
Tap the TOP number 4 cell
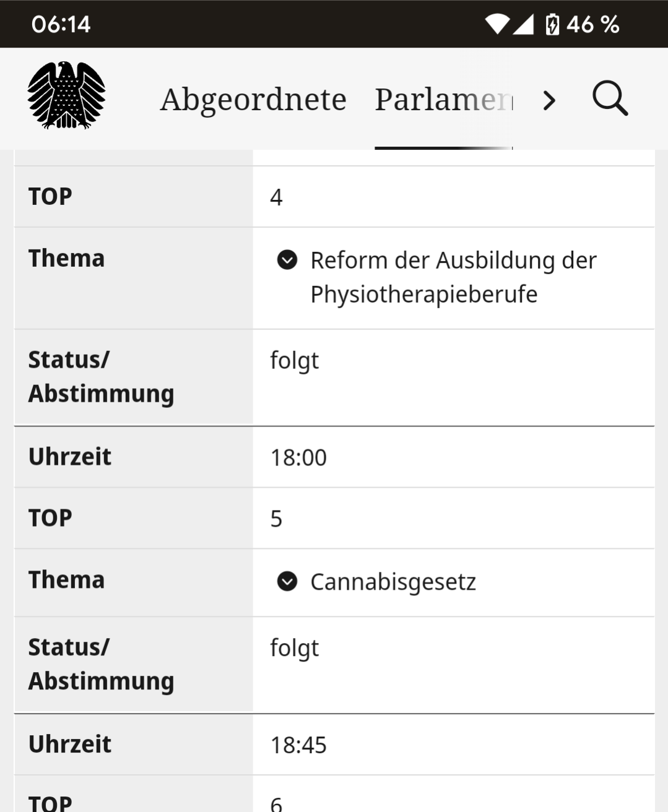click(x=276, y=197)
